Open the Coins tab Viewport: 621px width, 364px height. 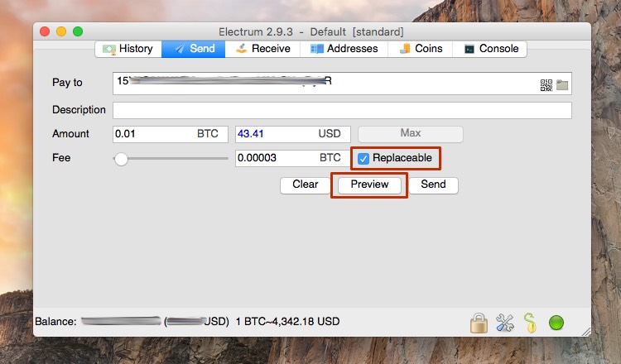tap(420, 49)
